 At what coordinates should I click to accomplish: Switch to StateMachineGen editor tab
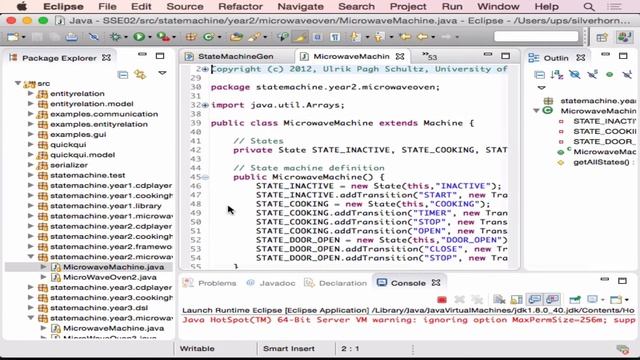[x=236, y=57]
